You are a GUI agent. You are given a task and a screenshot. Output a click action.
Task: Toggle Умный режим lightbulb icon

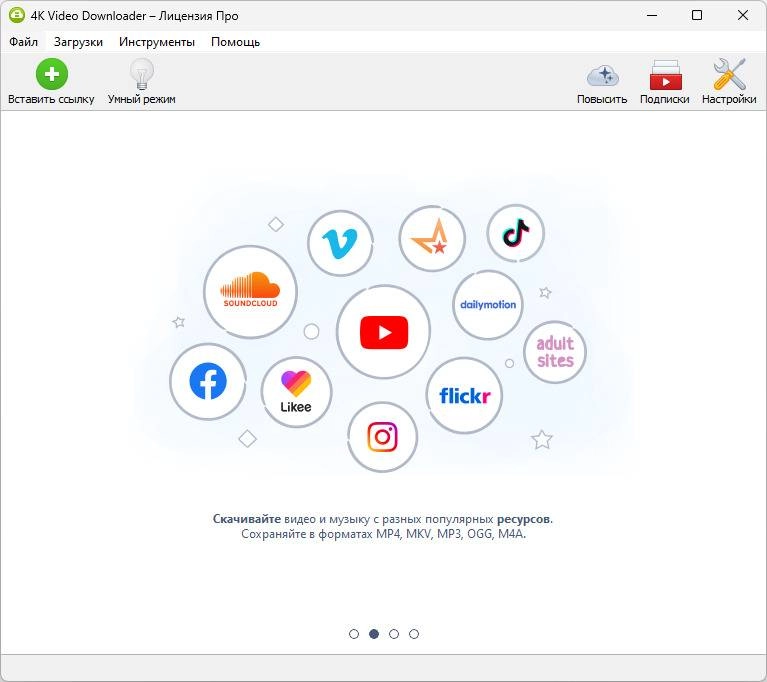[142, 74]
